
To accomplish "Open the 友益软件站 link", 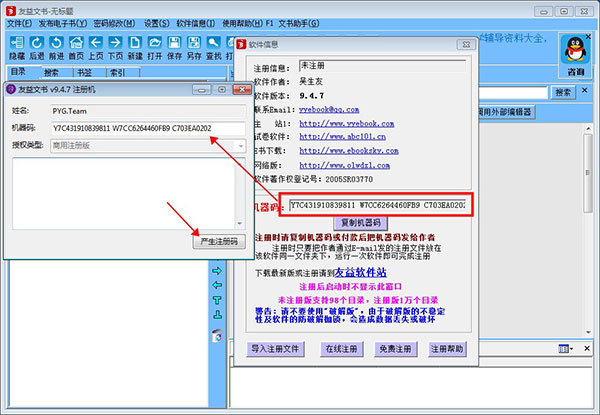I will [360, 272].
